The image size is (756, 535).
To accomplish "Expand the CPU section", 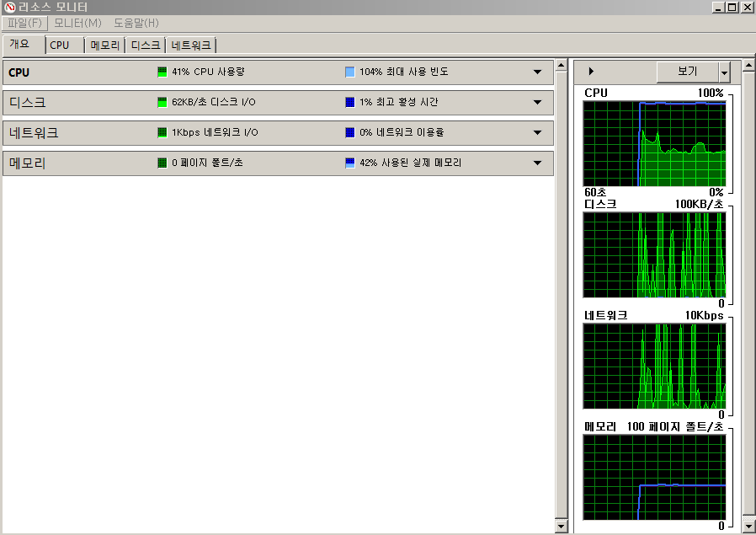I will (538, 72).
